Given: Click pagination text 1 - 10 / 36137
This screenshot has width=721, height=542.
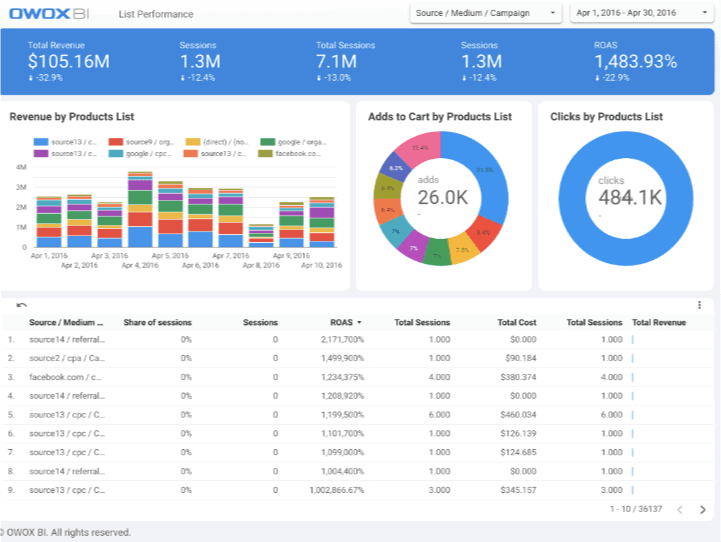Looking at the screenshot, I should point(636,509).
